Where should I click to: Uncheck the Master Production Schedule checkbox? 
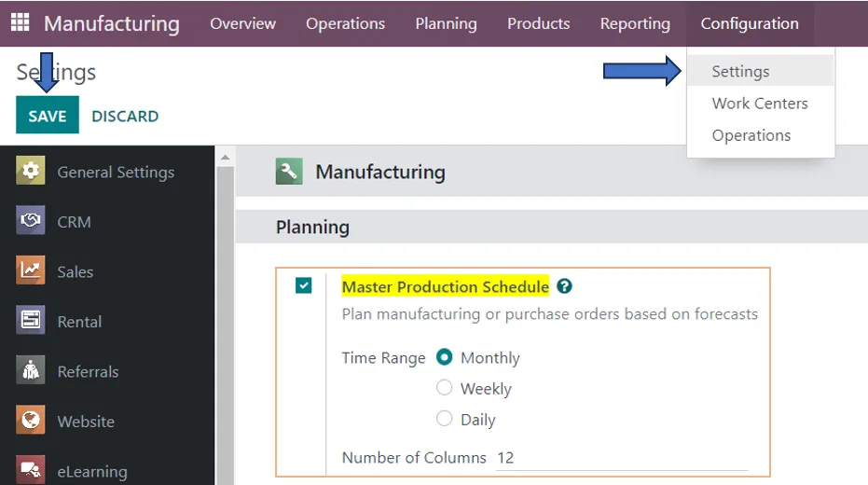303,285
